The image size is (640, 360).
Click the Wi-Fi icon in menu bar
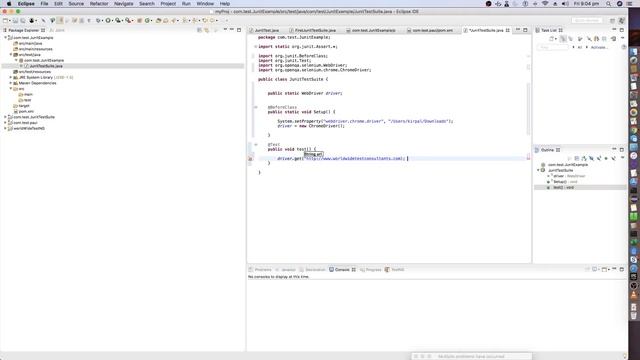coord(545,4)
